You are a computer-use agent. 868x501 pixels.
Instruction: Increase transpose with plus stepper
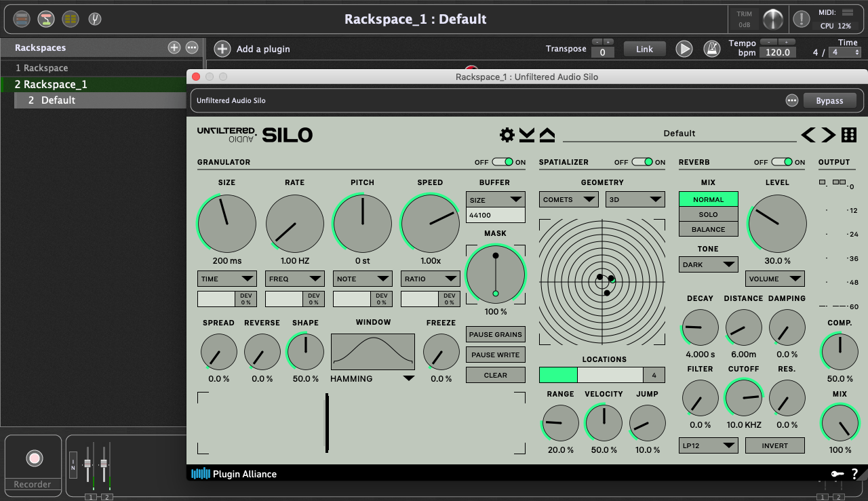(x=608, y=42)
